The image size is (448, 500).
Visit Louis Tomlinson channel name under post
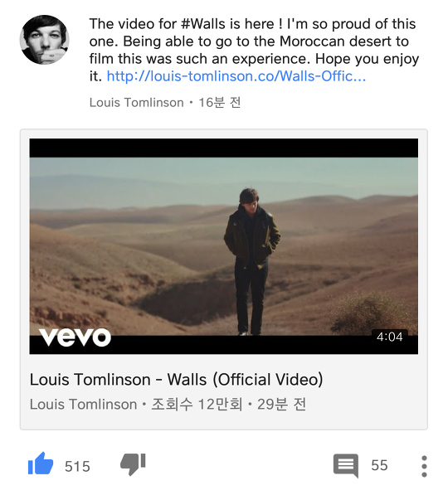click(137, 103)
